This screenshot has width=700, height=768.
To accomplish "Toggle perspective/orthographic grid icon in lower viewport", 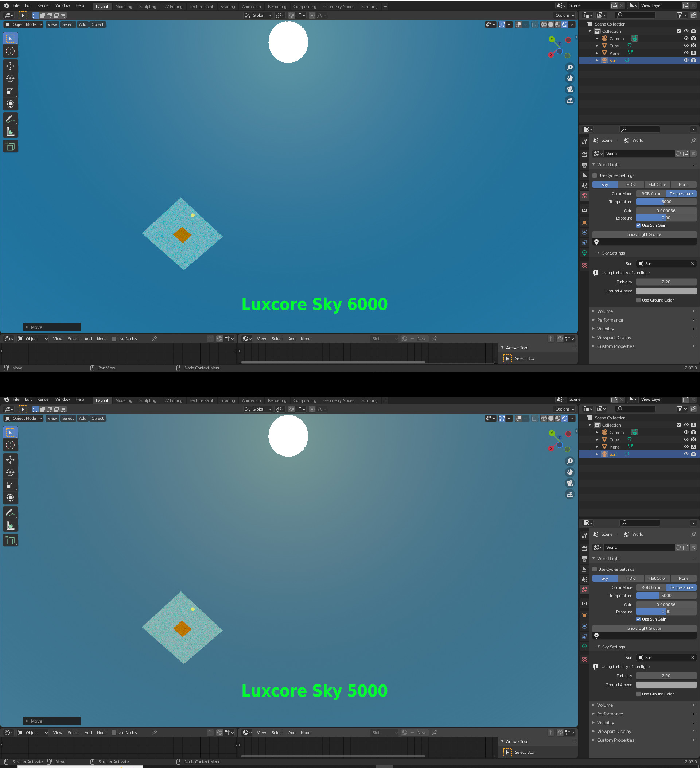I will [x=570, y=494].
